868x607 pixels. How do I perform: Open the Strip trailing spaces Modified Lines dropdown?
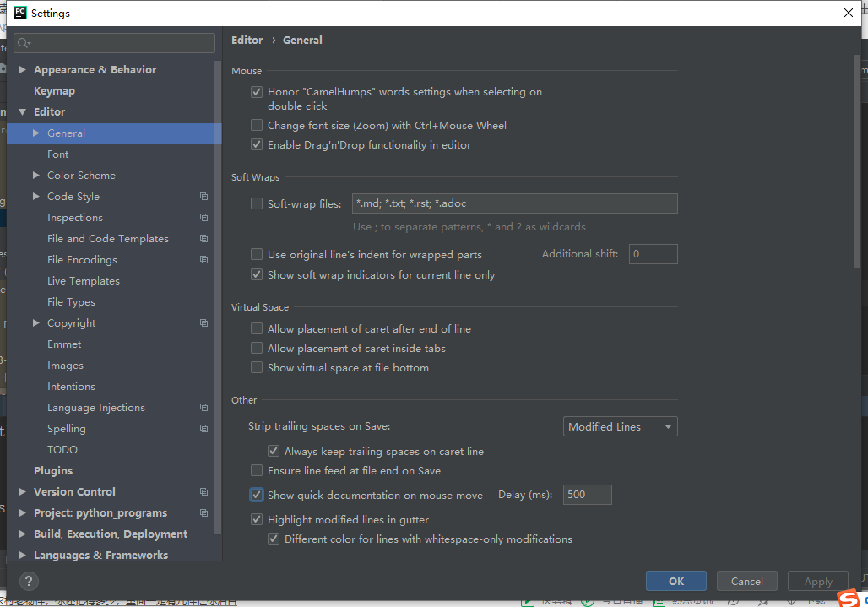620,426
